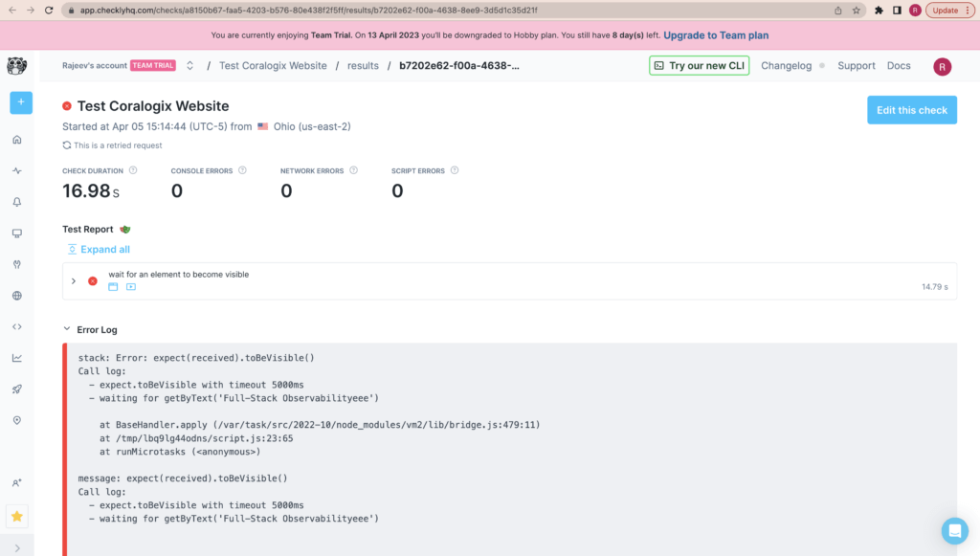Click Upgrade to Team plan link

click(716, 35)
